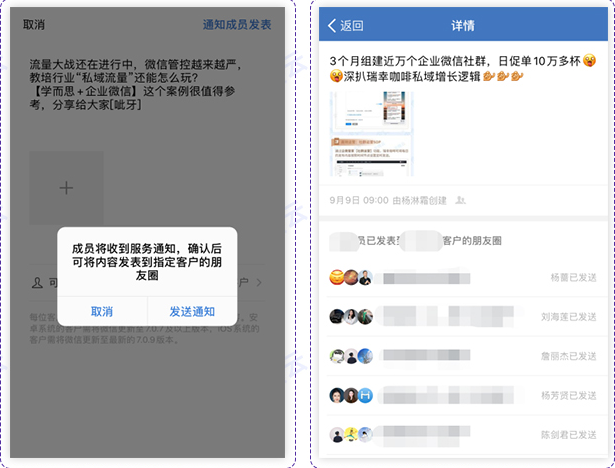615x468 pixels.
Task: Click 詹丽杰已发送 status
Action: [x=569, y=356]
